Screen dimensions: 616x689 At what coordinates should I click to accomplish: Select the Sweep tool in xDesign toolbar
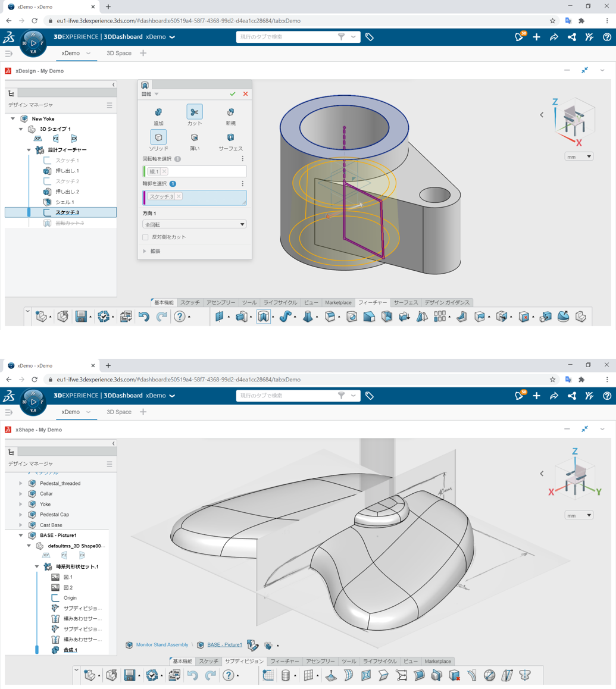coord(285,317)
